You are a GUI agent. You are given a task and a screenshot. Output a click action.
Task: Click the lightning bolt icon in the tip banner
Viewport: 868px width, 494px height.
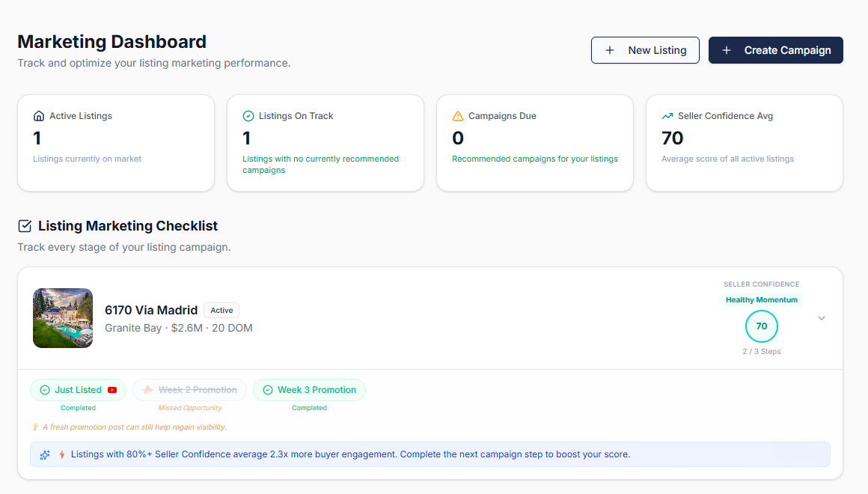click(62, 454)
